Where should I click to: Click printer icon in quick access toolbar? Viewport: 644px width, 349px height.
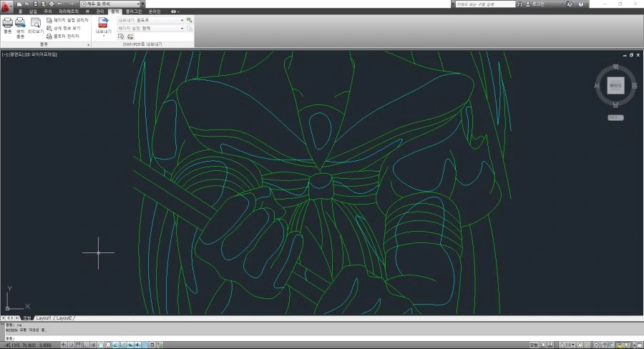pyautogui.click(x=52, y=4)
